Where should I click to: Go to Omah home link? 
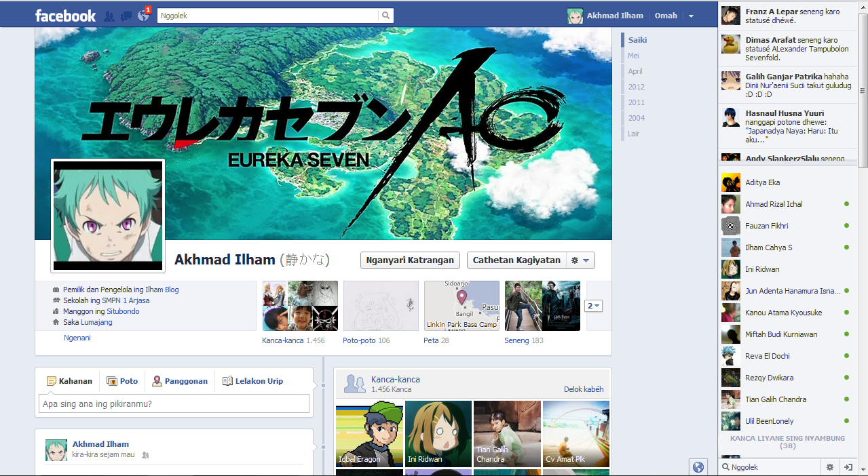tap(666, 16)
